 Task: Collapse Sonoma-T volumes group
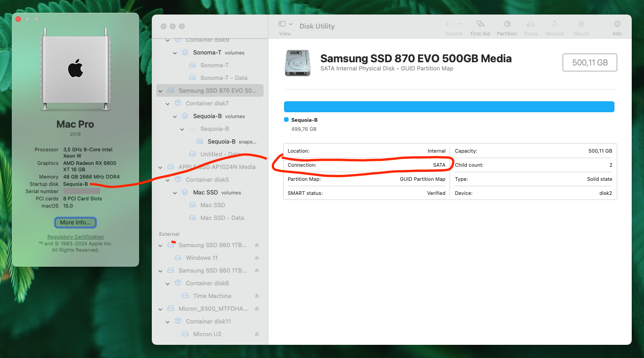pyautogui.click(x=175, y=53)
